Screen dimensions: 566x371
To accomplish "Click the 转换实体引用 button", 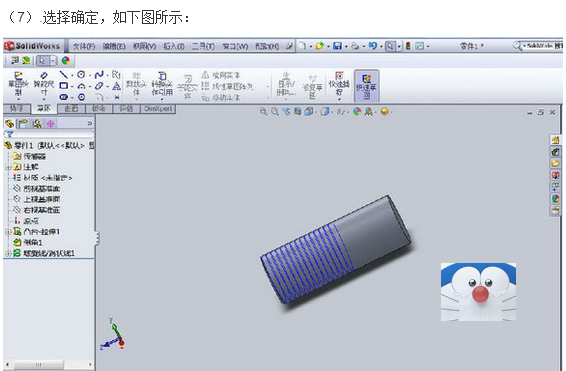I will pos(162,86).
